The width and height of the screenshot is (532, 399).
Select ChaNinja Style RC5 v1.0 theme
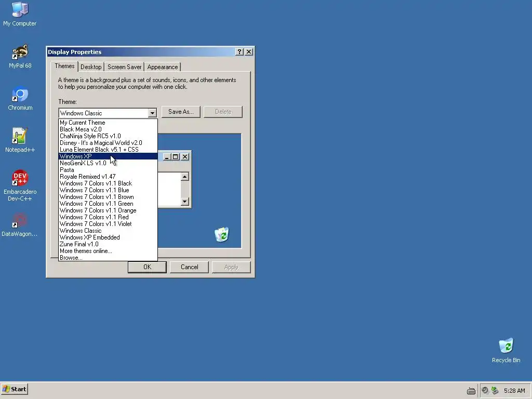click(x=108, y=136)
